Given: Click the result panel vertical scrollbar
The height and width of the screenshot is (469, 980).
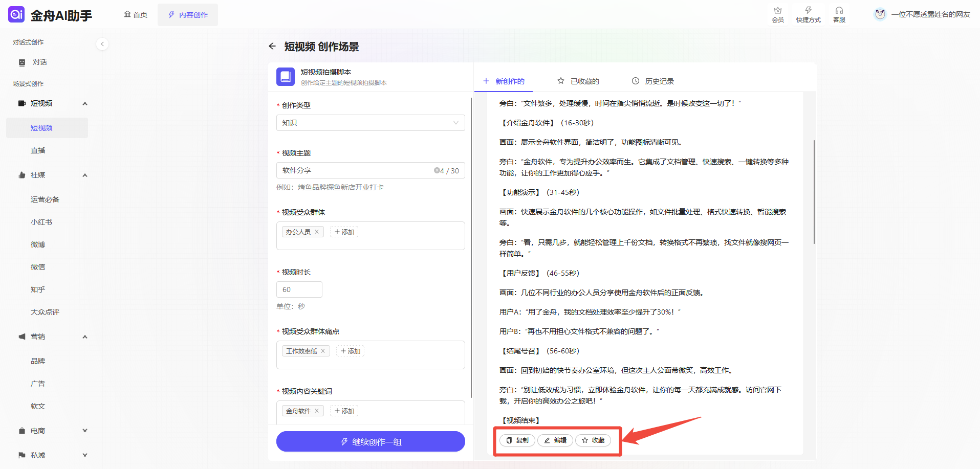Looking at the screenshot, I should [x=814, y=192].
